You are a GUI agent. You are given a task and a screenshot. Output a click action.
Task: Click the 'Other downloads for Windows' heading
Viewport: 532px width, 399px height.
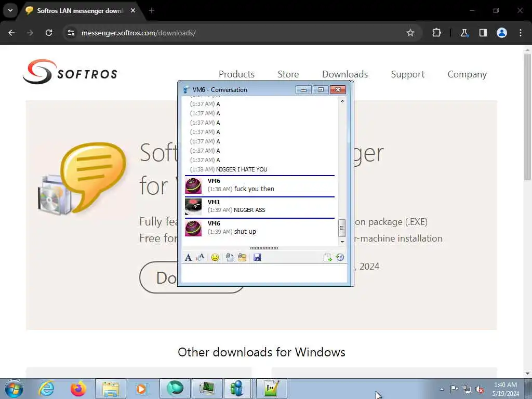click(x=261, y=352)
